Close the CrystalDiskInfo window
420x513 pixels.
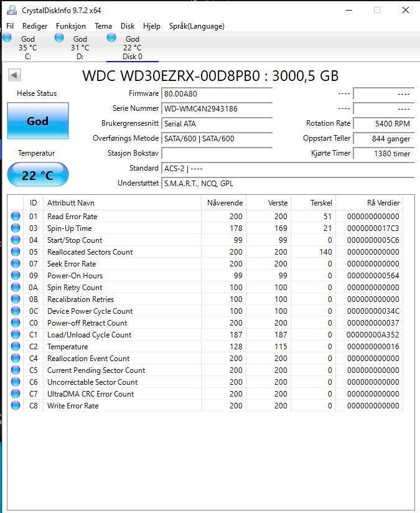click(406, 10)
